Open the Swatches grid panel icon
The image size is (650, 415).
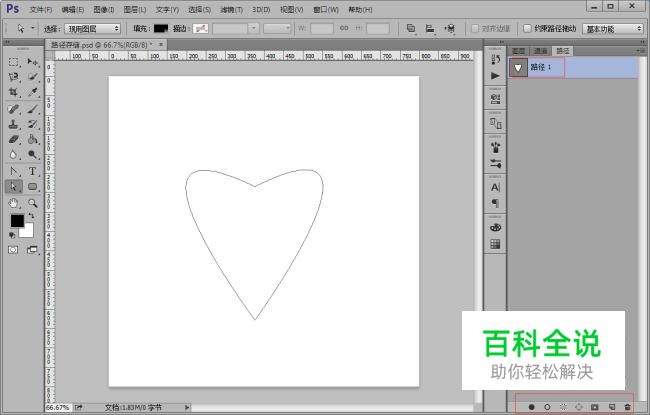tap(495, 244)
